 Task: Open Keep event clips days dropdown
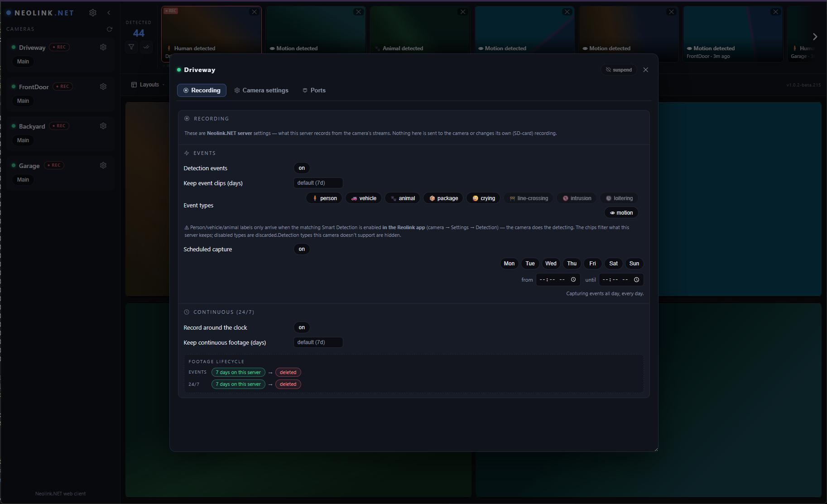tap(318, 183)
